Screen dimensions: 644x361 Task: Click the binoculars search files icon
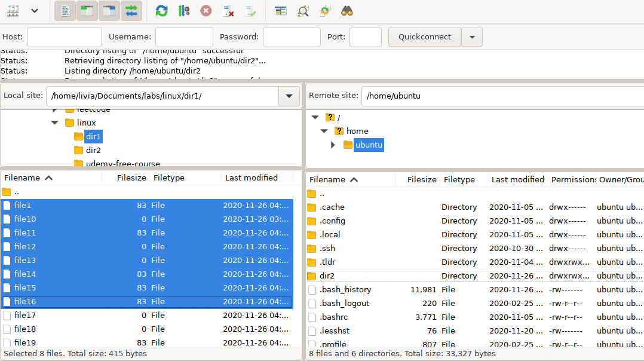click(x=347, y=11)
